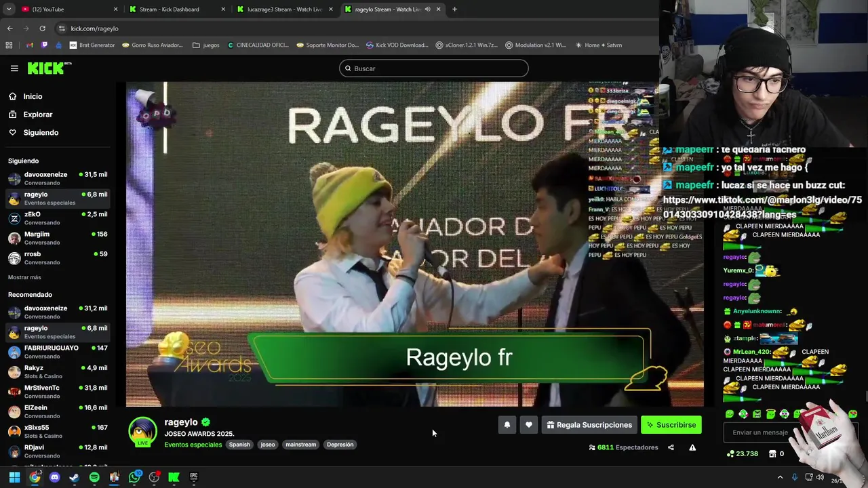Toggle follow heart button for rageylo
The width and height of the screenshot is (868, 488).
[528, 425]
